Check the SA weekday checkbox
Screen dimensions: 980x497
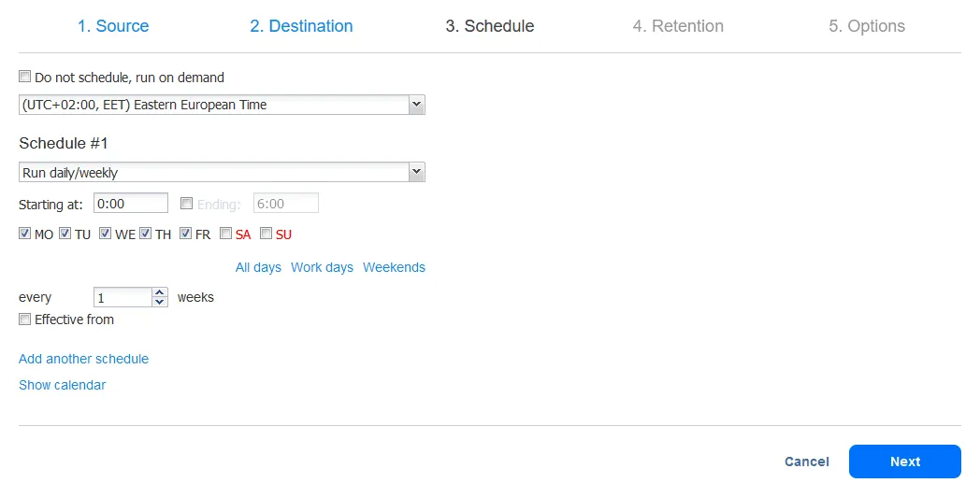point(226,234)
